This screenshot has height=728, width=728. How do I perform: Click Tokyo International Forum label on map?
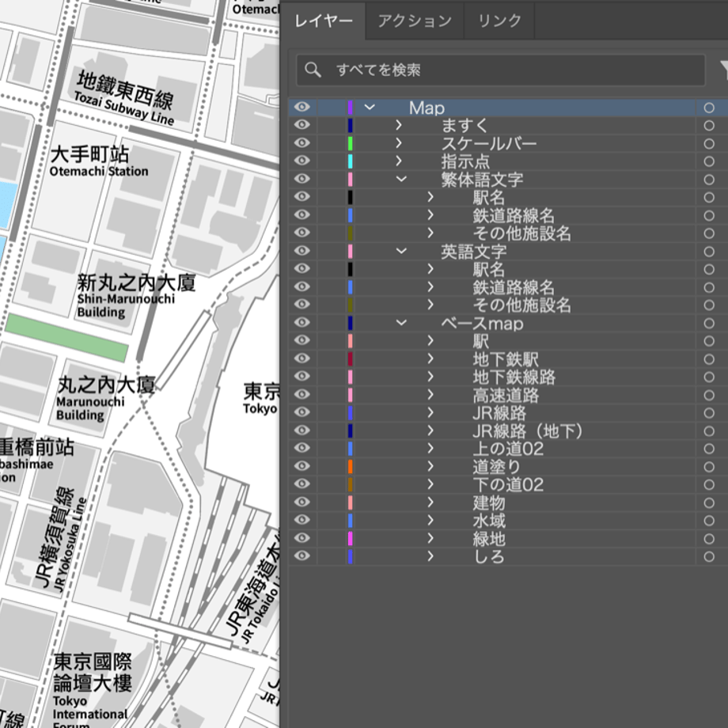(x=89, y=711)
